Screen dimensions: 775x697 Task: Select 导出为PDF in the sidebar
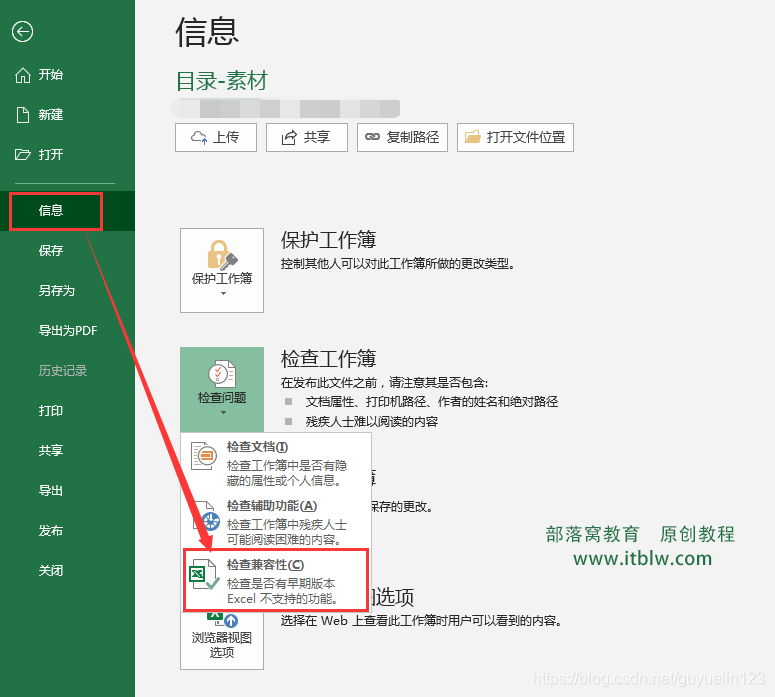click(68, 331)
